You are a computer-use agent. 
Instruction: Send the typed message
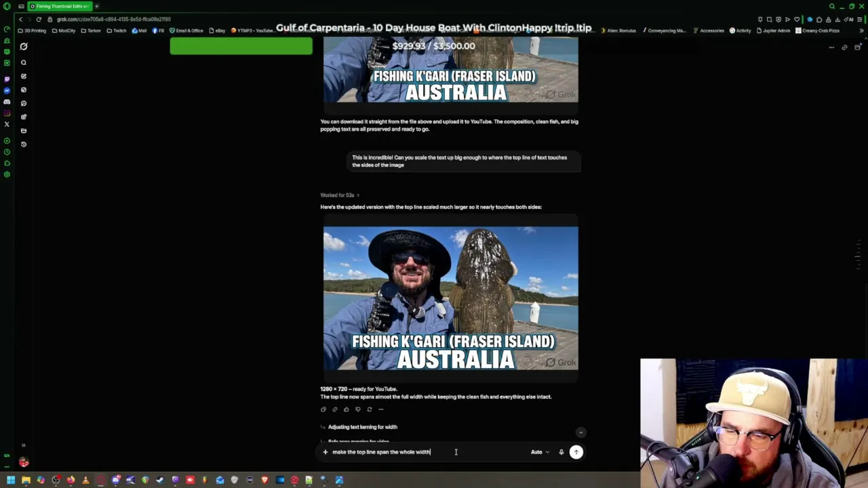pos(576,452)
